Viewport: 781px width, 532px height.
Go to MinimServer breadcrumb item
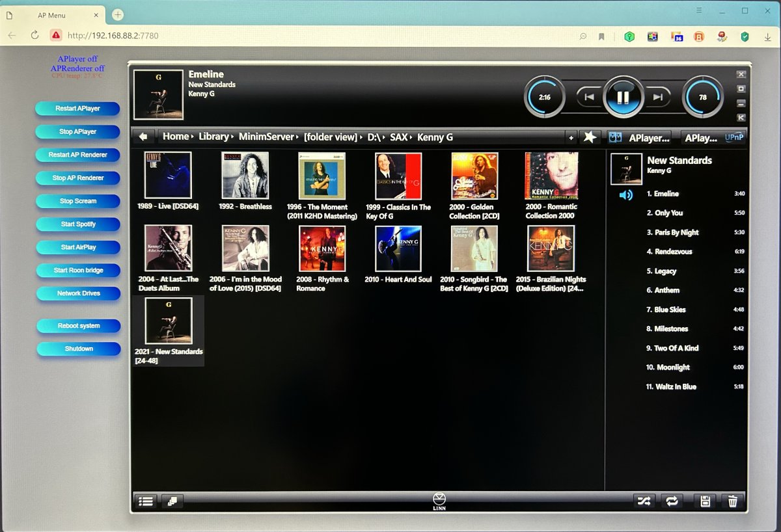click(x=266, y=137)
